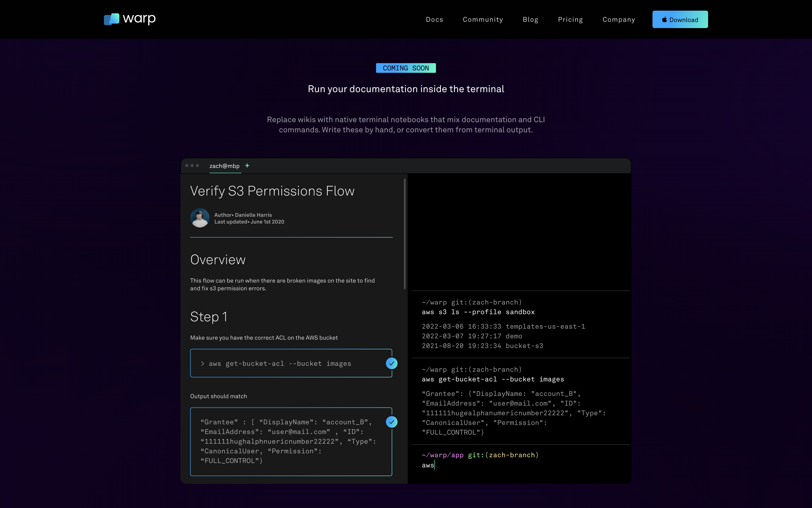Click the 'templates-us-east-1' output row
Screen dimensions: 812x508
coord(503,326)
